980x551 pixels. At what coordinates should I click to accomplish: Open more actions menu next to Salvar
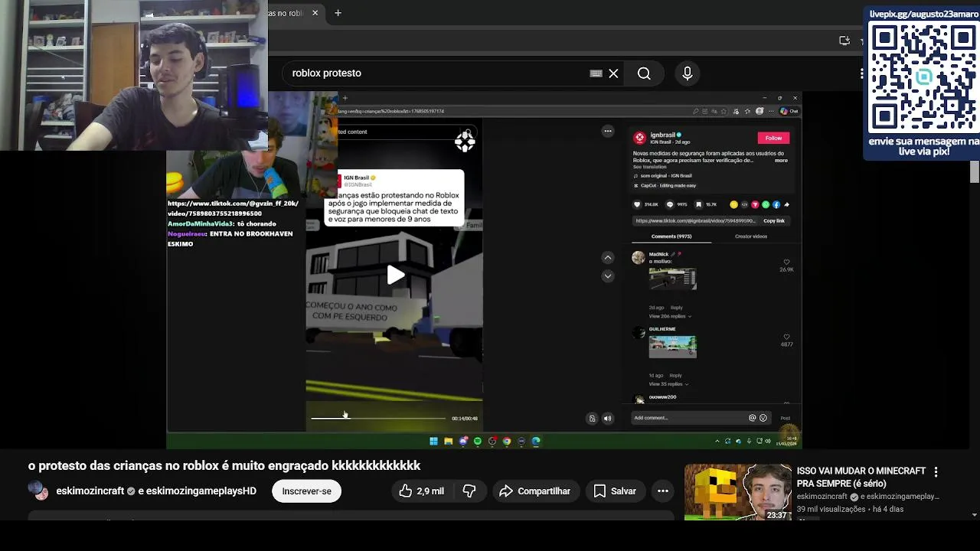pos(663,491)
